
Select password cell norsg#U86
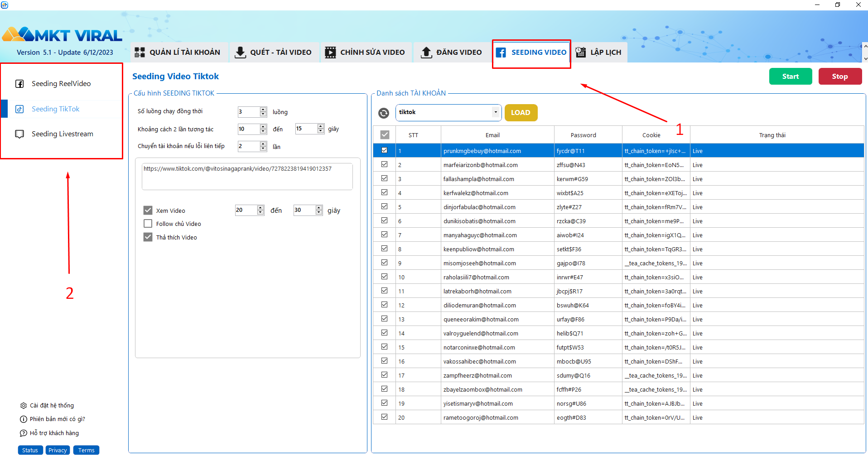pyautogui.click(x=588, y=403)
